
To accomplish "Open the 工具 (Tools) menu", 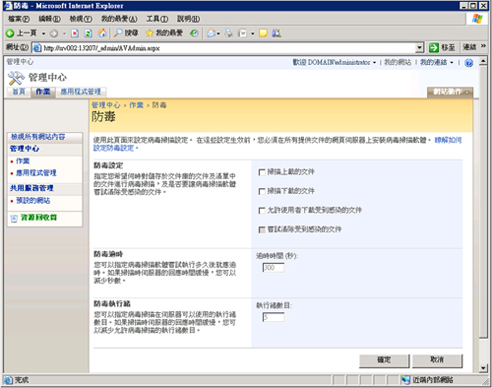I will (157, 19).
